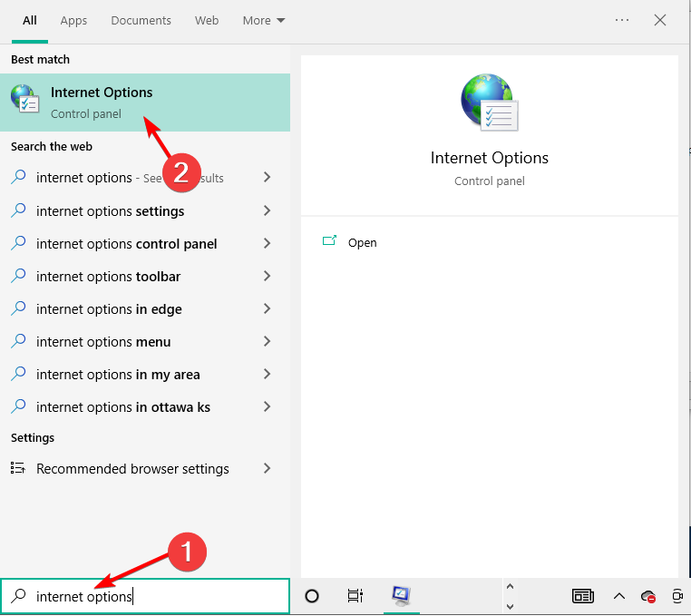
Task: Click the search box containing 'internet options'
Action: point(145,596)
